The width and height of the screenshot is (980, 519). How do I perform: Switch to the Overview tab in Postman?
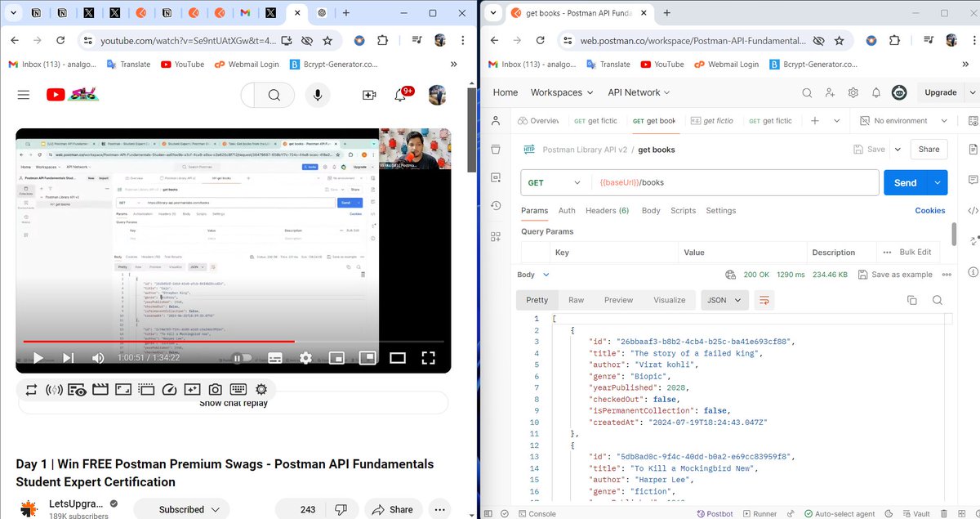(538, 120)
